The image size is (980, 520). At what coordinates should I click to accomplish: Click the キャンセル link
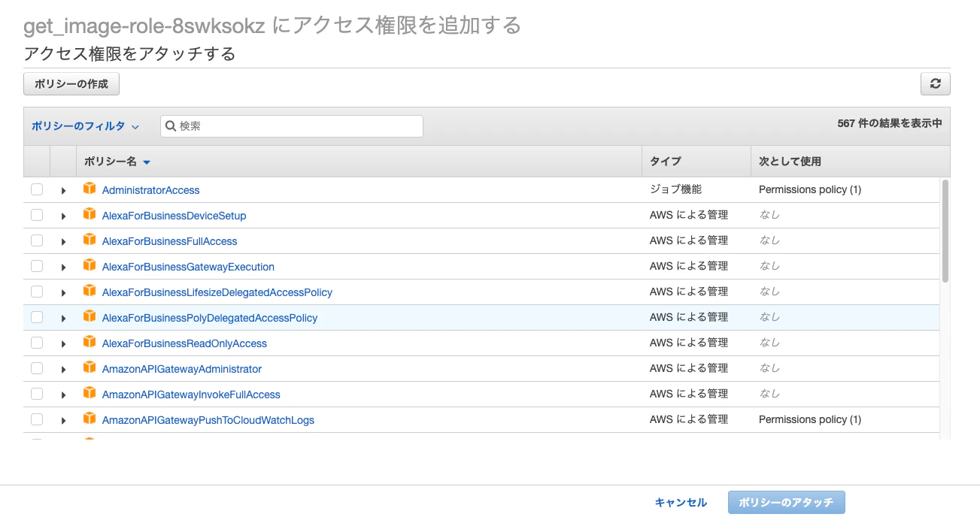[x=680, y=502]
